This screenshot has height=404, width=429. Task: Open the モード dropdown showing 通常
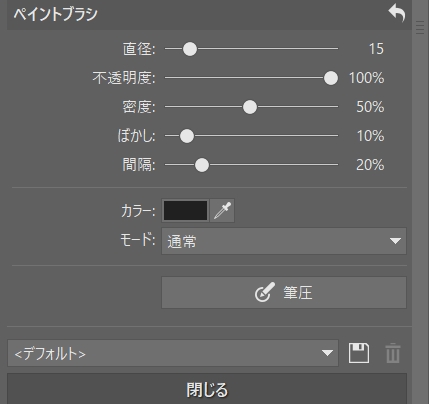pos(284,241)
